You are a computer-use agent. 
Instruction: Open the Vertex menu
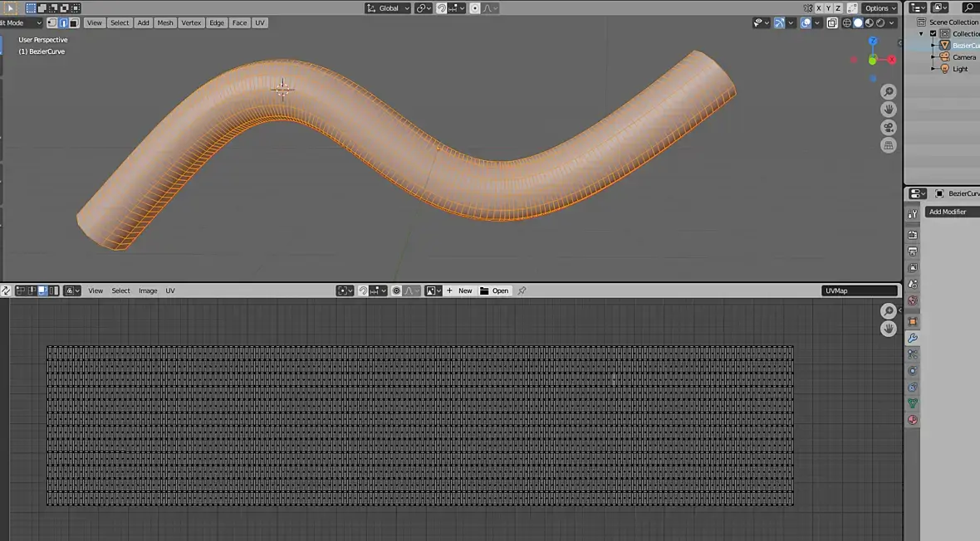point(191,22)
